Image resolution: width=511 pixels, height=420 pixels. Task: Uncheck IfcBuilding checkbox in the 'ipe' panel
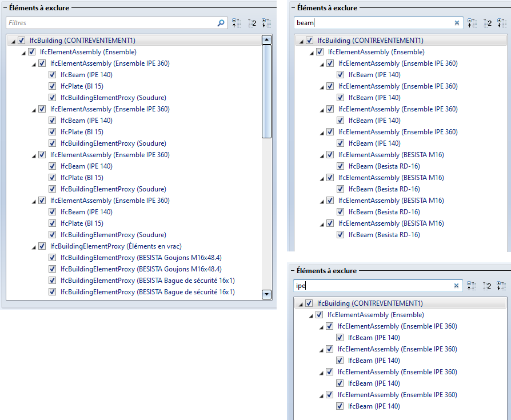(309, 303)
